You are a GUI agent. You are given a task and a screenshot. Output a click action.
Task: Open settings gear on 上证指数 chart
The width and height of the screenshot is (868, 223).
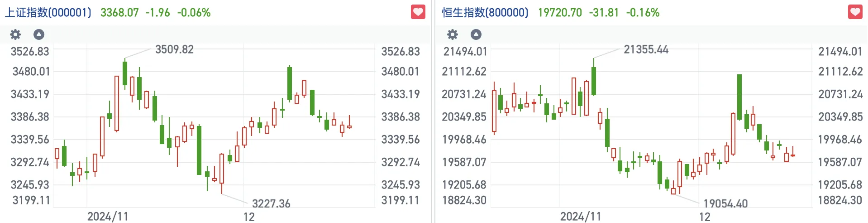coord(15,34)
